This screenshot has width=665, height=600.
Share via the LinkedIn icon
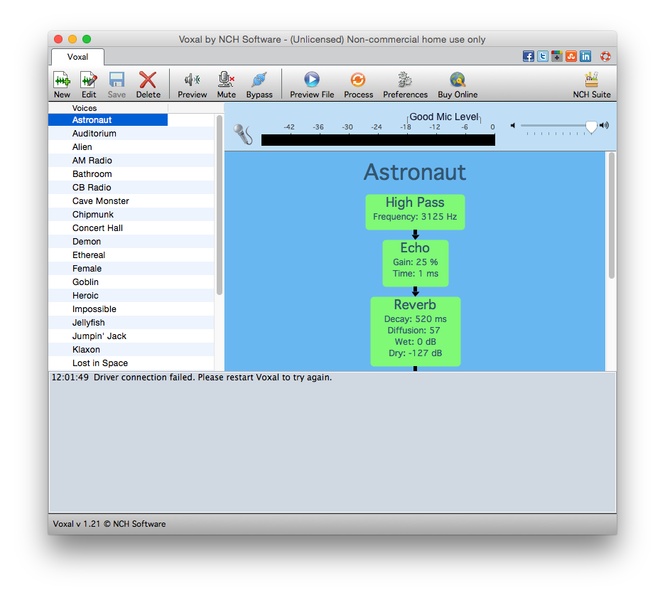(586, 56)
